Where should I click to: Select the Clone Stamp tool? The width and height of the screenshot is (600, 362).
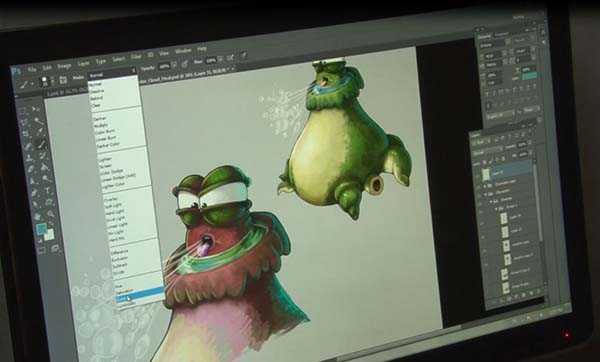coord(29,158)
